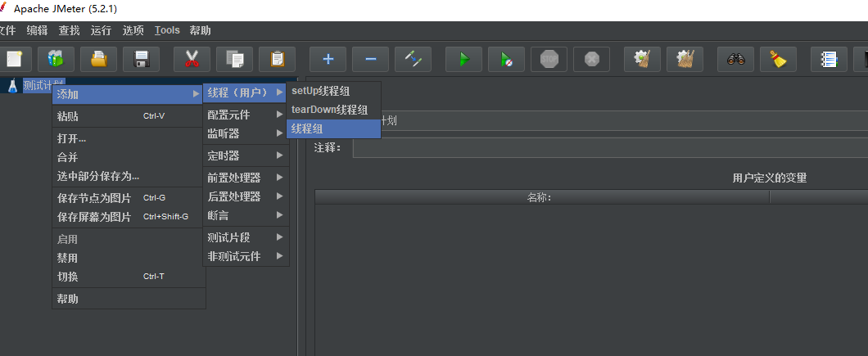This screenshot has width=868, height=356.
Task: Click the 名称： table column header
Action: [x=542, y=197]
